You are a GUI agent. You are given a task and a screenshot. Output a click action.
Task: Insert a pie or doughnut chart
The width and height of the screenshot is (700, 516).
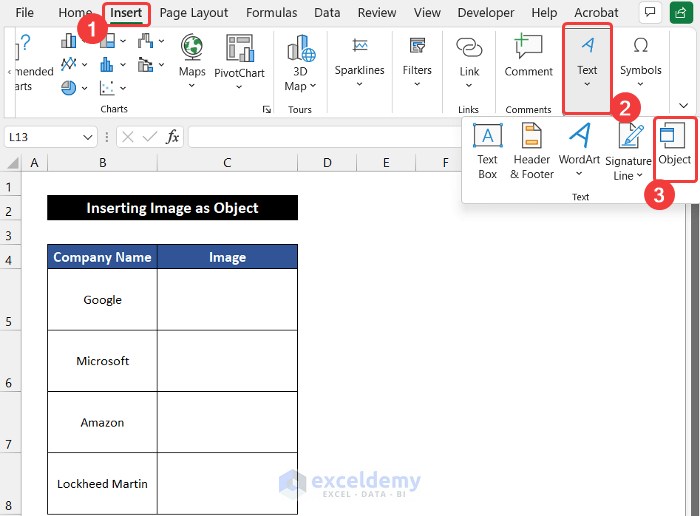[x=68, y=88]
